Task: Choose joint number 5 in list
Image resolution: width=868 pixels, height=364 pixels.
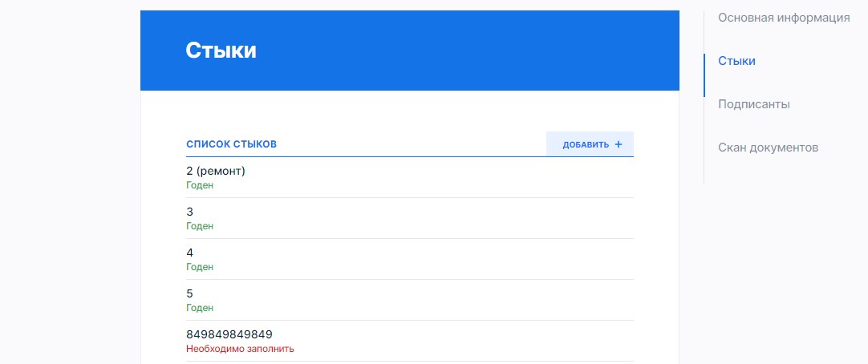Action: 410,301
